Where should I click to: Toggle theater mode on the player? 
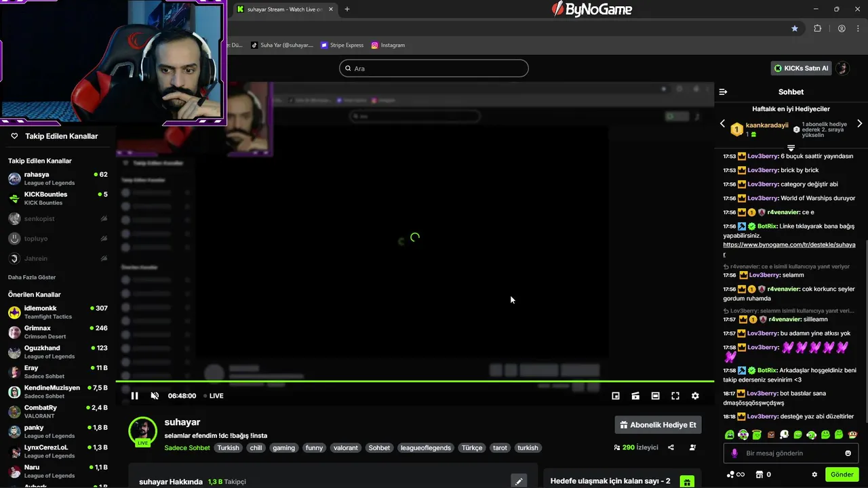(x=655, y=396)
